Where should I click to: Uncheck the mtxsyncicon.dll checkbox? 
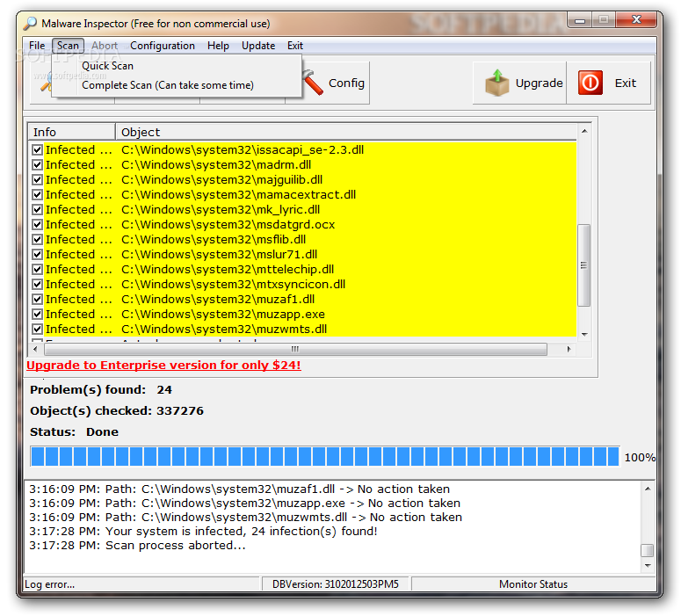(x=38, y=284)
